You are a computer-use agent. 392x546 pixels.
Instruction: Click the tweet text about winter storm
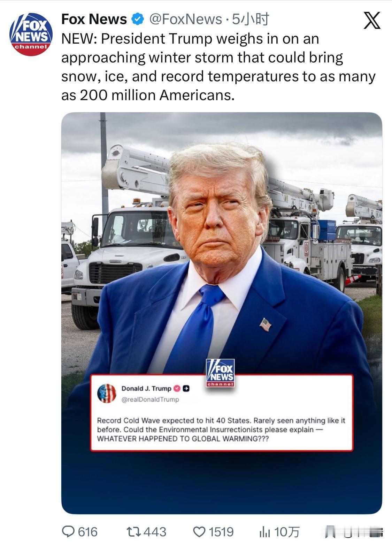218,67
